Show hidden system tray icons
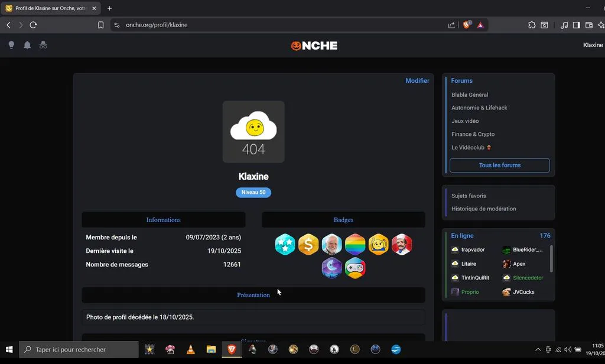This screenshot has width=605, height=364. coord(538,349)
